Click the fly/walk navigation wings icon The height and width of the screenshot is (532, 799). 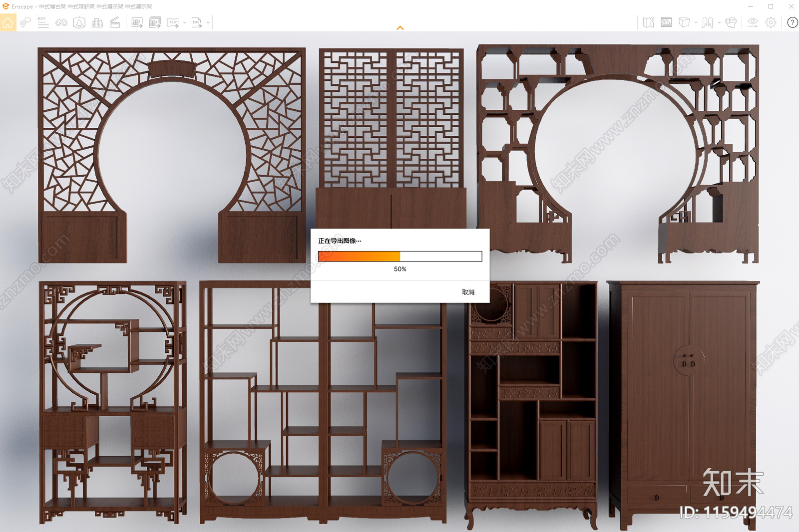pyautogui.click(x=708, y=22)
